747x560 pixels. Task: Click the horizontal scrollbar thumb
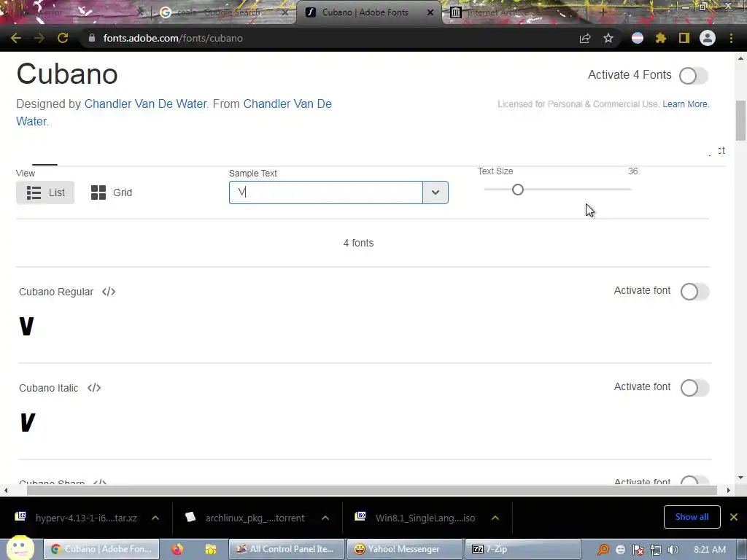(371, 490)
